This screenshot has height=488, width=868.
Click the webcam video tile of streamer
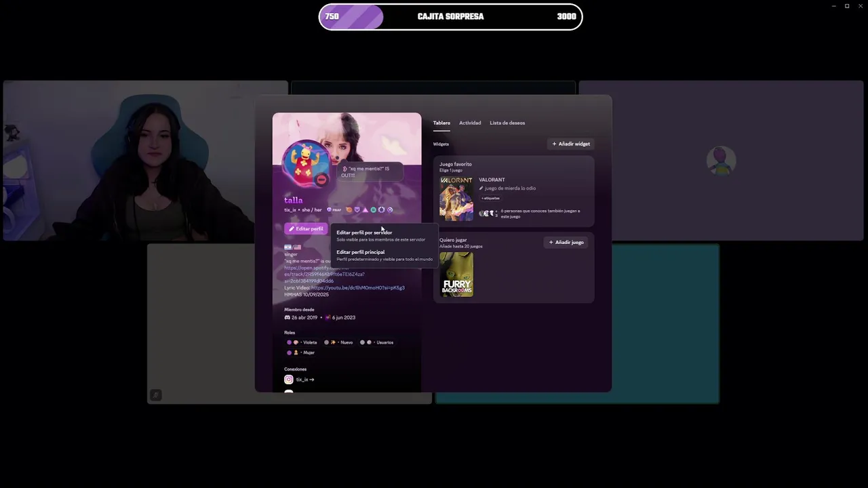(x=145, y=161)
